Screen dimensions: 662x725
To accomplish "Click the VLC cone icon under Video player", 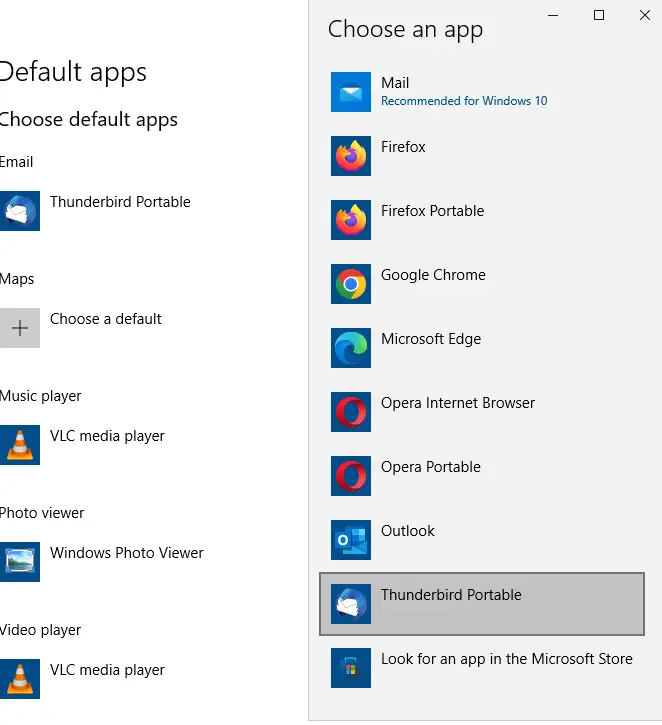I will point(19,679).
